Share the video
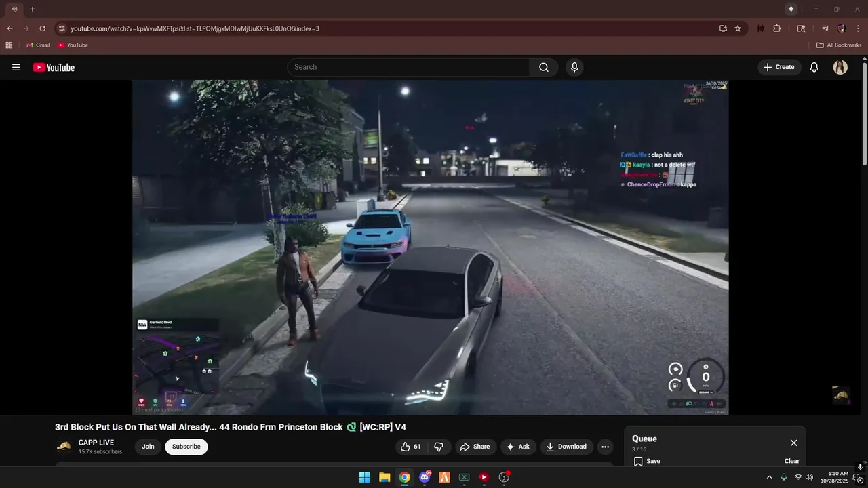Viewport: 868px width, 488px height. tap(475, 447)
